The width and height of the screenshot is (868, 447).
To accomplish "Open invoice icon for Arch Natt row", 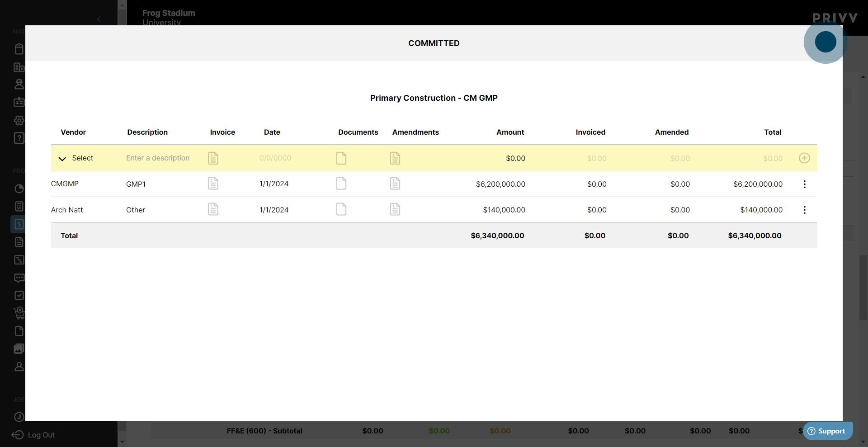I will pos(213,209).
